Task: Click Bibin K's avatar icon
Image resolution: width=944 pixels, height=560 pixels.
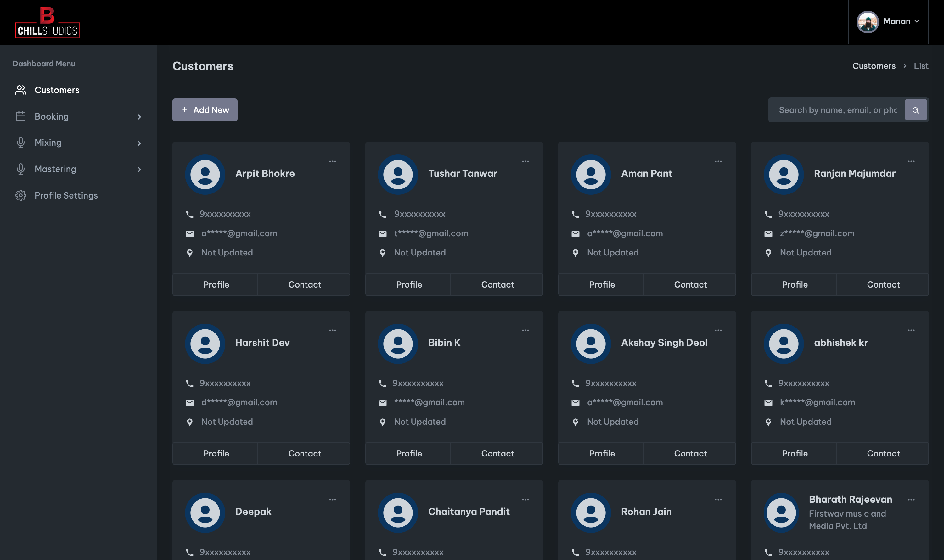Action: coord(398,344)
